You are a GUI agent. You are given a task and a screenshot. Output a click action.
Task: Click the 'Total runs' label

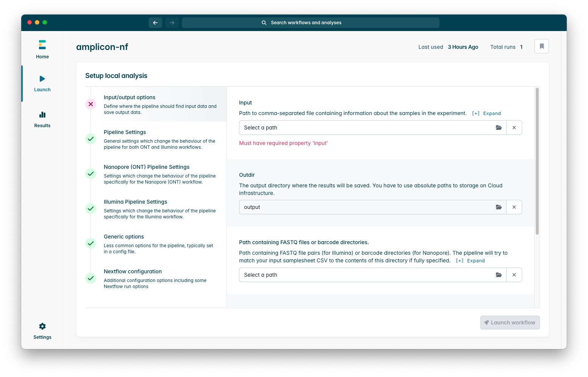503,47
